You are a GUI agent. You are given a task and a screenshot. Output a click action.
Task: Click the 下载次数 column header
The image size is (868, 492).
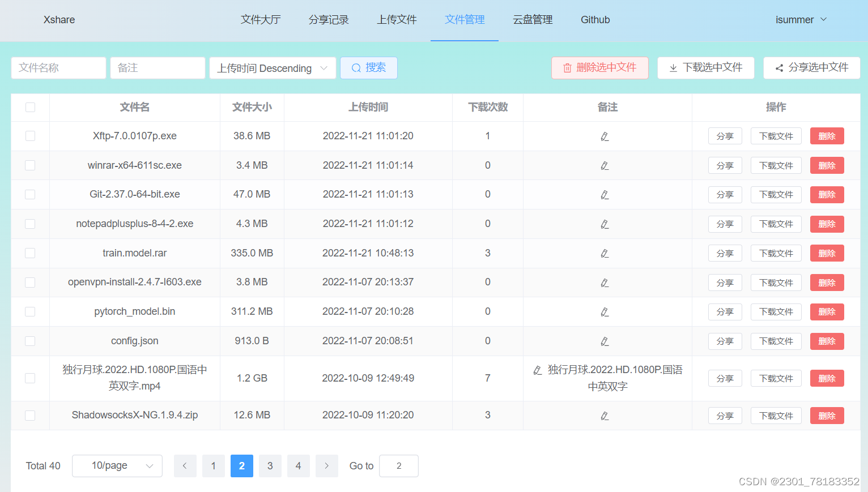pos(488,107)
